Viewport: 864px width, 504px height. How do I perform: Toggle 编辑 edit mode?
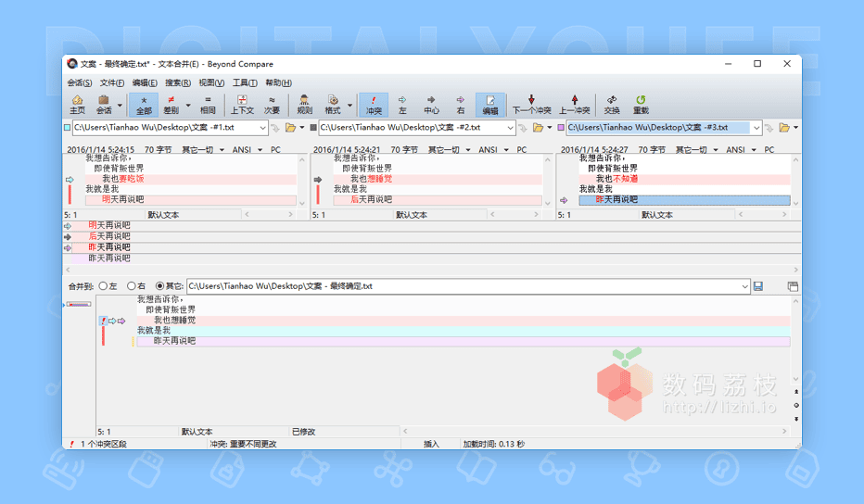489,104
